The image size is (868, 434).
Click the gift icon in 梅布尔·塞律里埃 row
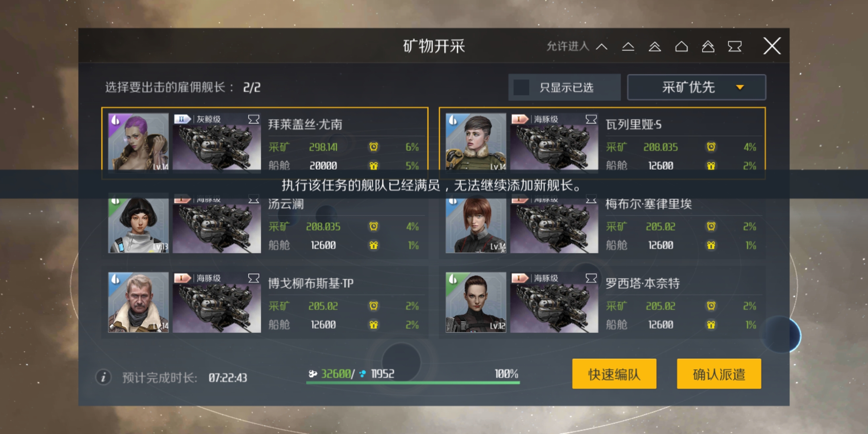[x=711, y=245]
